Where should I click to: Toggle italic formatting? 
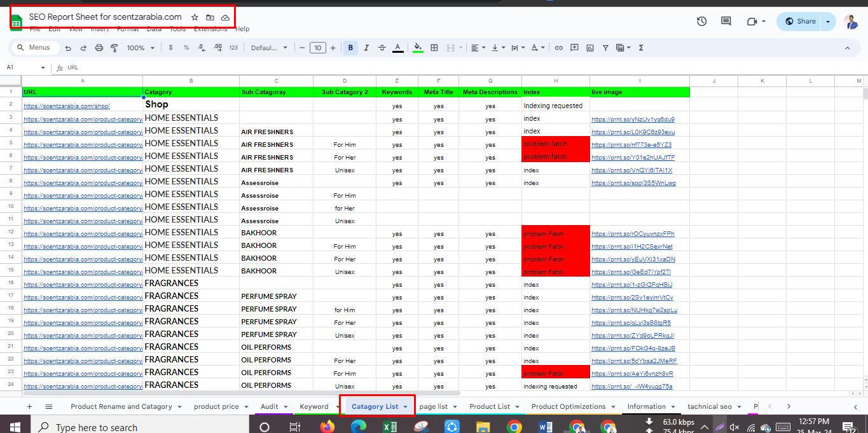coord(366,48)
